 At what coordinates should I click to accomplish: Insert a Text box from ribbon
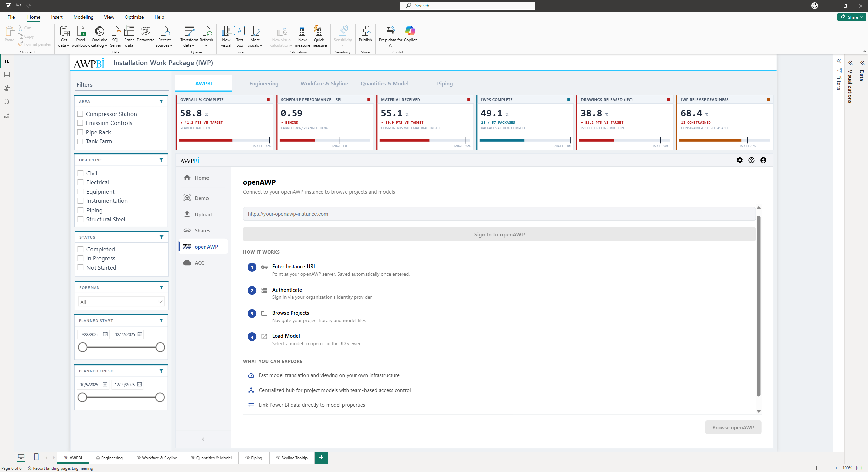pyautogui.click(x=240, y=36)
